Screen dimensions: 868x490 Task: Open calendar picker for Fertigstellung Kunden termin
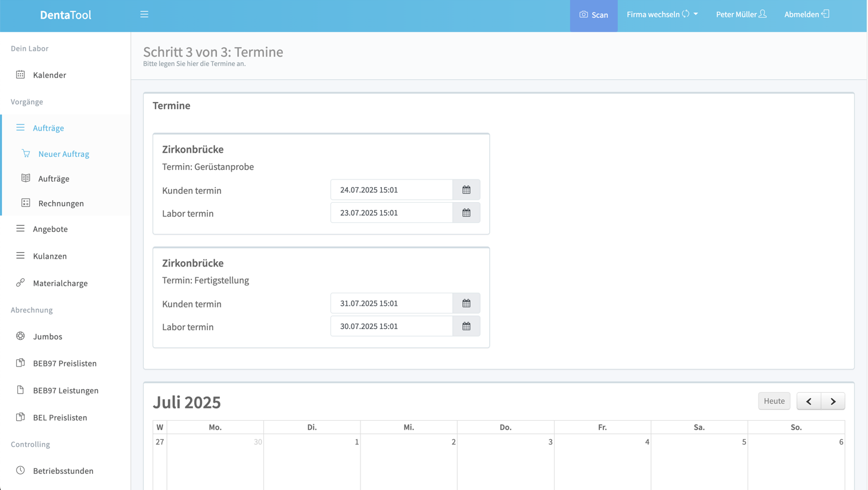point(466,303)
